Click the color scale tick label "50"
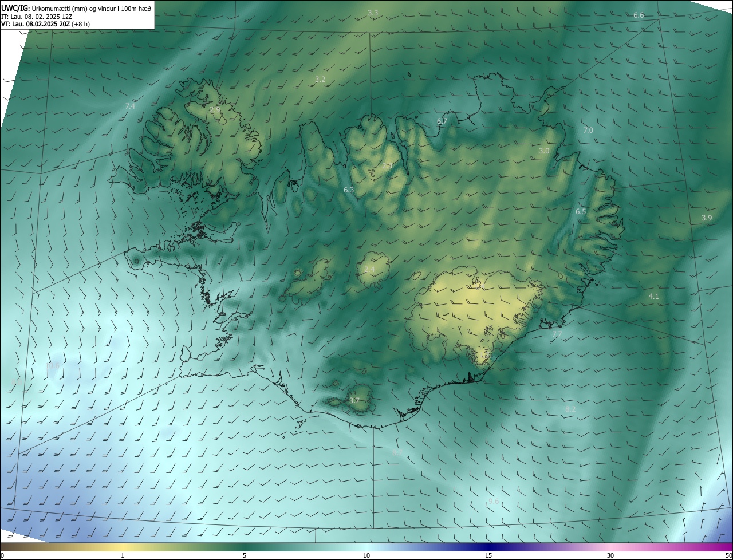733x560 pixels. click(x=728, y=555)
